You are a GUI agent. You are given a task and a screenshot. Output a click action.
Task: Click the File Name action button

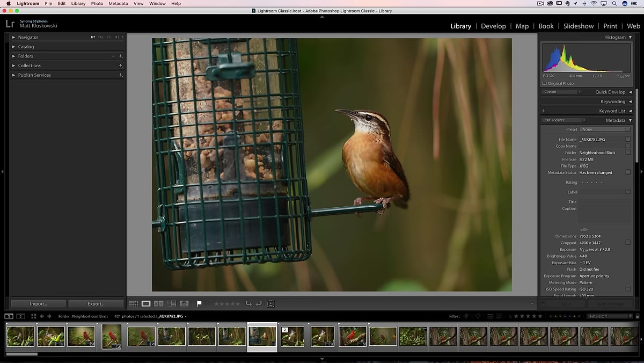[628, 139]
